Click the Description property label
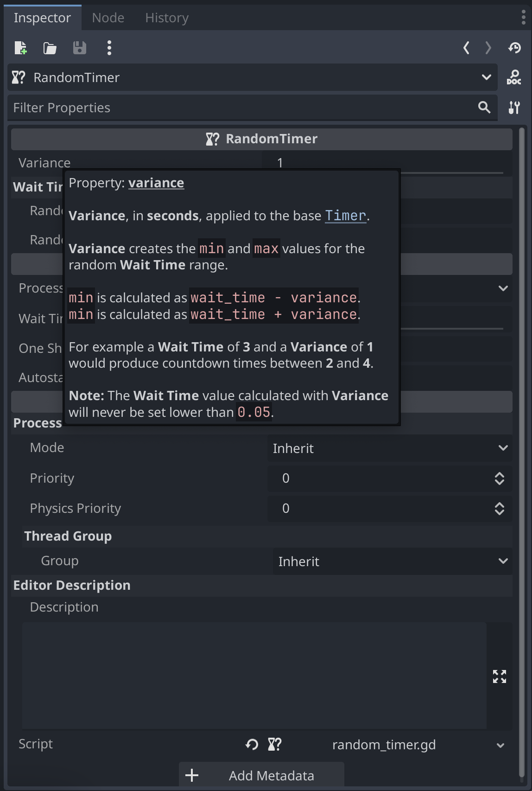 [64, 607]
